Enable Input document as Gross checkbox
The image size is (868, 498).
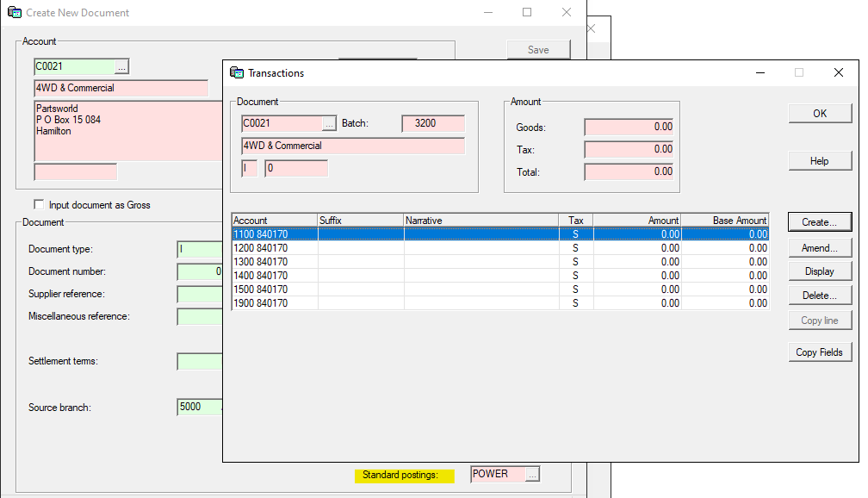point(39,205)
